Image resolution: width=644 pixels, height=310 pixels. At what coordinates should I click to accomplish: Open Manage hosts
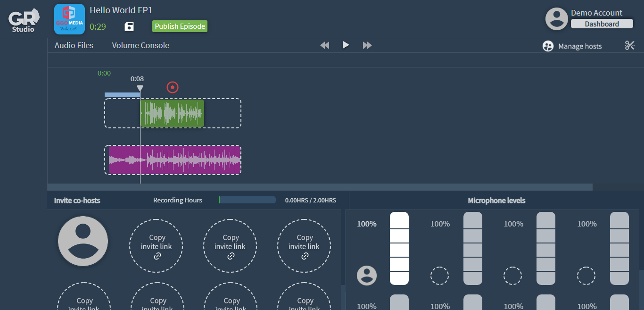coord(572,46)
